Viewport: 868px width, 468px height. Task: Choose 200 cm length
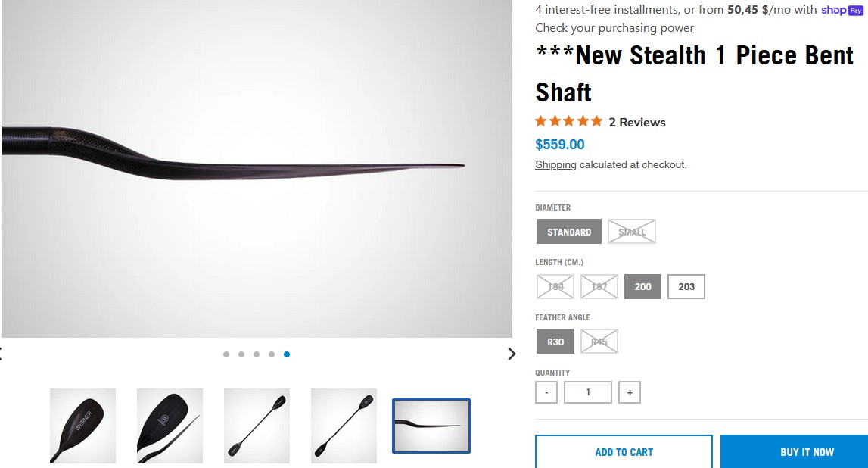click(642, 287)
